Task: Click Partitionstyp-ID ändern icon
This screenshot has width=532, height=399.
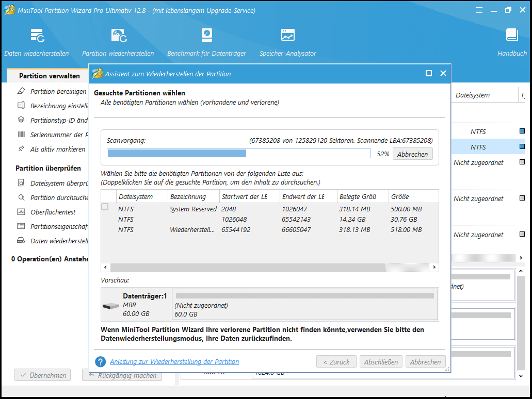Action: 21,120
